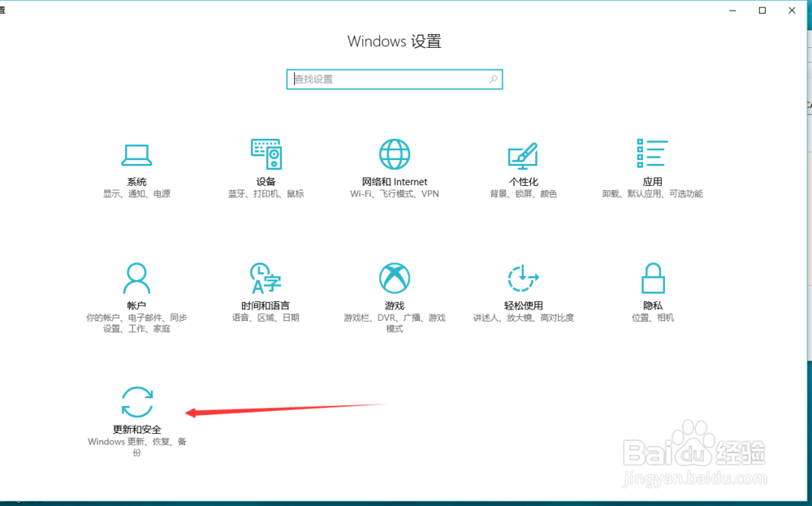Click the 语音、区域、日期 description

pyautogui.click(x=266, y=318)
